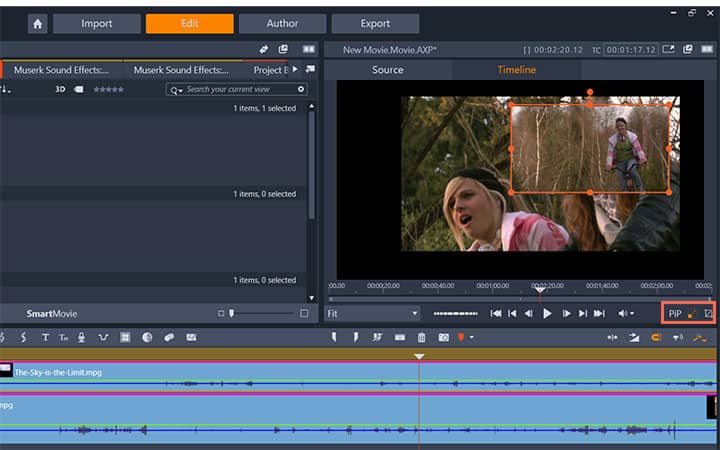Select the picture-in-picture clip in the preview
This screenshot has width=720, height=450.
[x=590, y=149]
